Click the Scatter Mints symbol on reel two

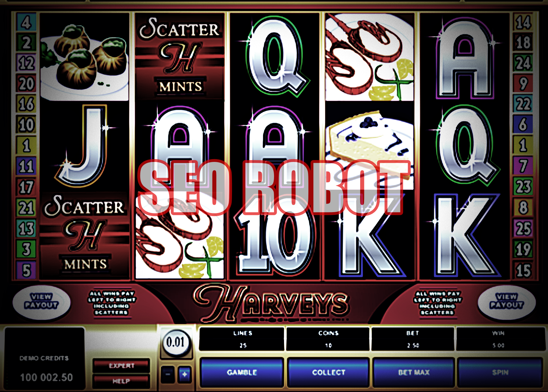coord(180,56)
